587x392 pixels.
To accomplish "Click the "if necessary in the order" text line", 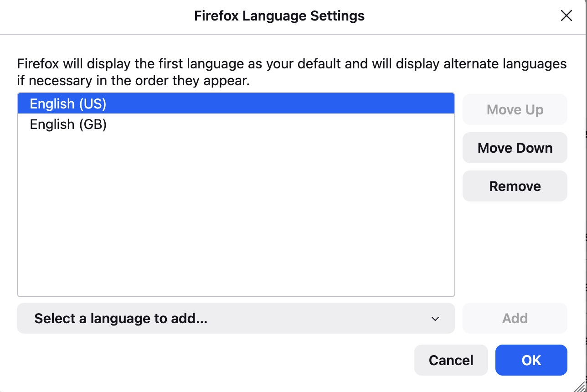I will 134,82.
